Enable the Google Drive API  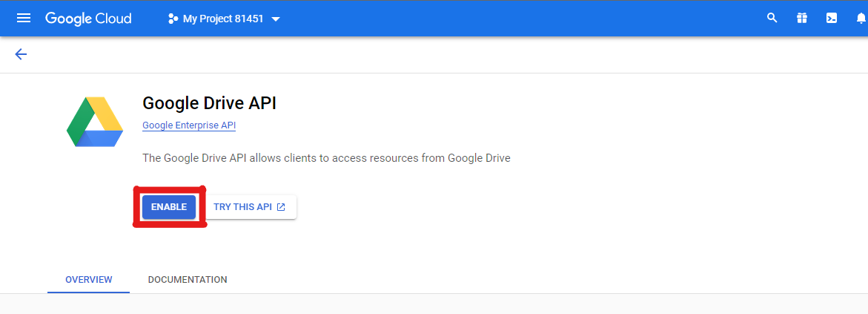(169, 207)
